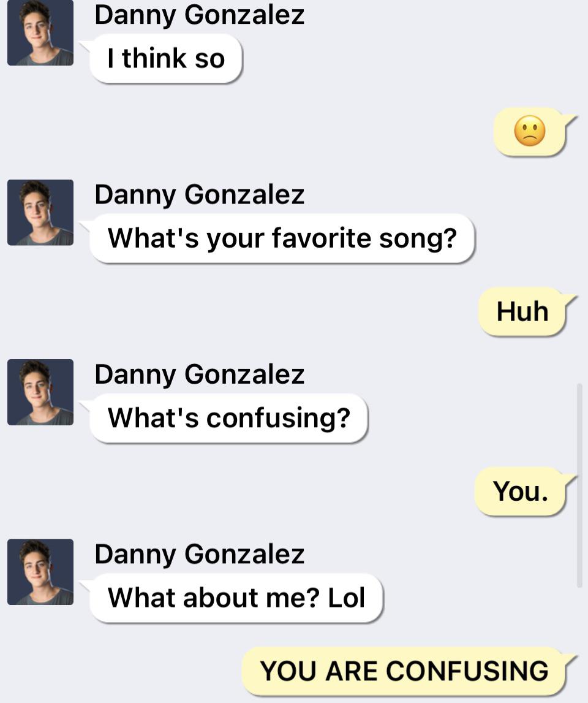Click the word "Lol" in Danny's message
The image size is (588, 703).
[x=347, y=598]
